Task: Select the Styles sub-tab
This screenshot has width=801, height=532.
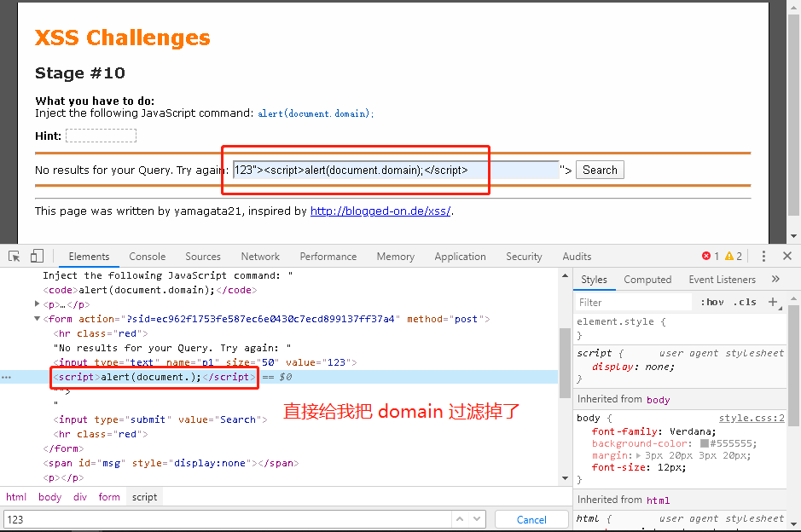Action: 594,280
